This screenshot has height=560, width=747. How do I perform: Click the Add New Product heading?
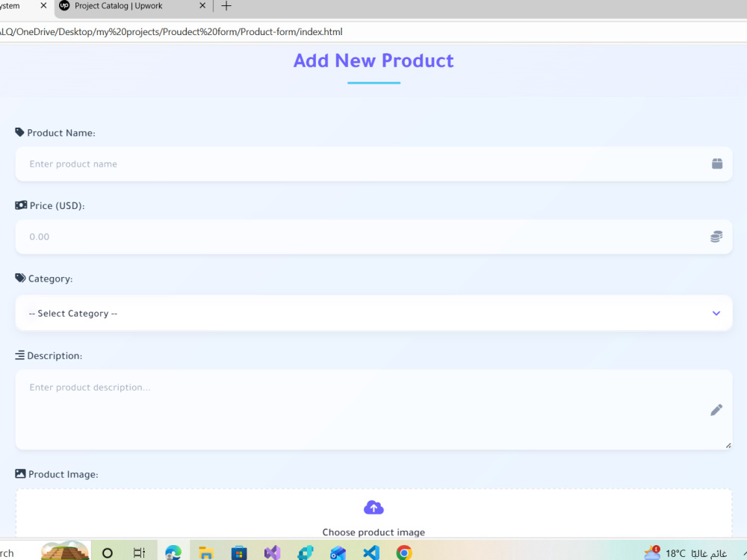point(373,60)
